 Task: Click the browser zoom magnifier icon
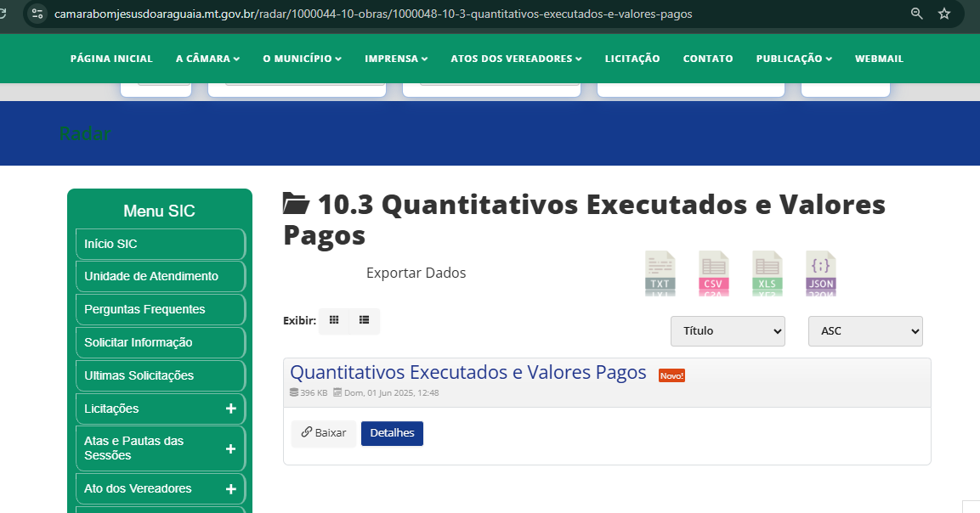(916, 14)
